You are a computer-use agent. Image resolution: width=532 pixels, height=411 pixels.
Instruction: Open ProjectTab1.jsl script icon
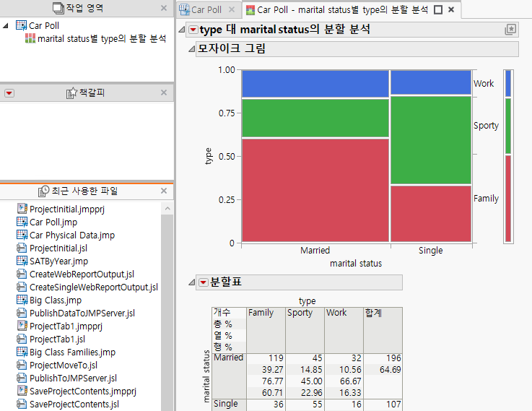22,339
